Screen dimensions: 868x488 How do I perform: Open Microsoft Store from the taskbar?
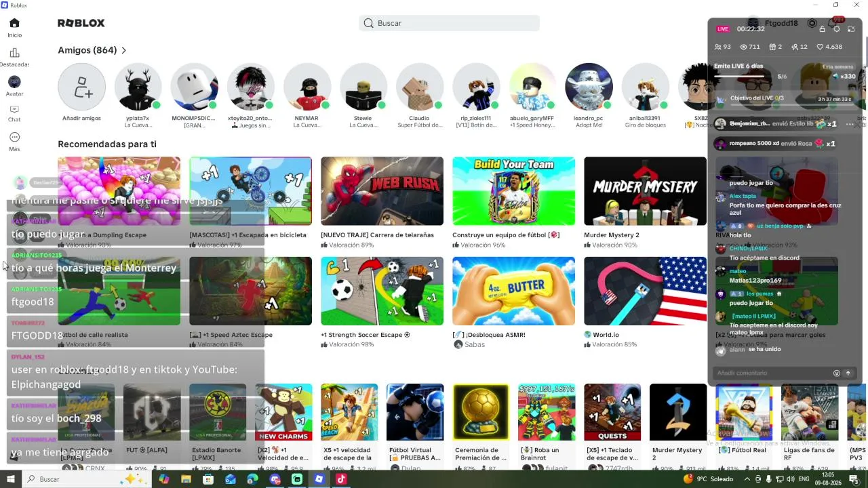pyautogui.click(x=208, y=479)
